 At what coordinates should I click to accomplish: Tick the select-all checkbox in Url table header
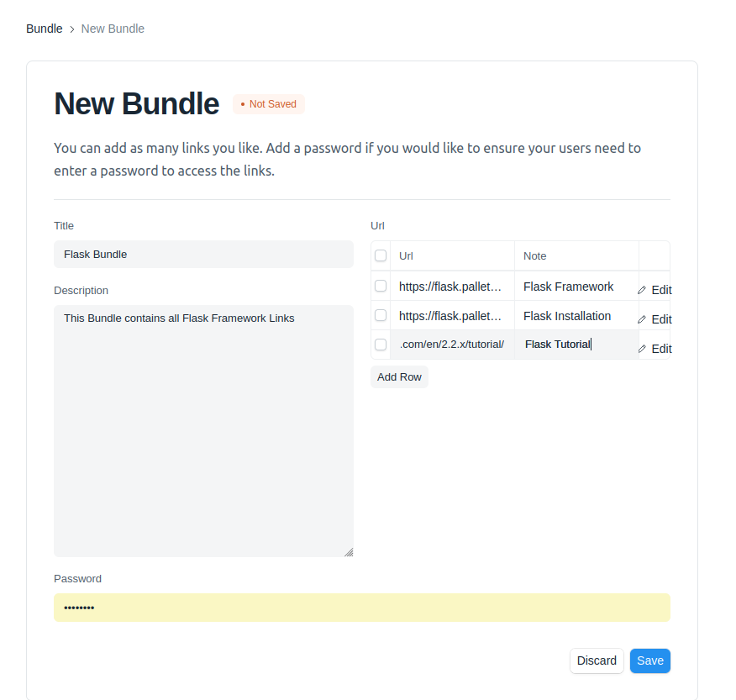click(381, 255)
